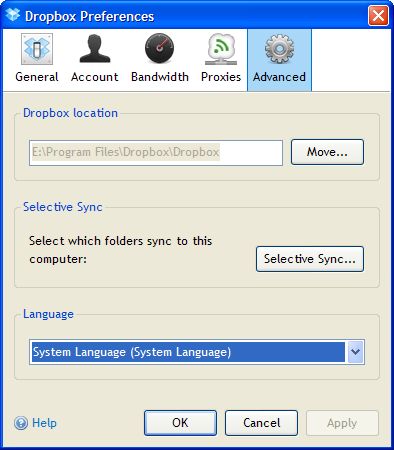Select the Advanced gear icon
394x450 pixels.
pyautogui.click(x=279, y=49)
